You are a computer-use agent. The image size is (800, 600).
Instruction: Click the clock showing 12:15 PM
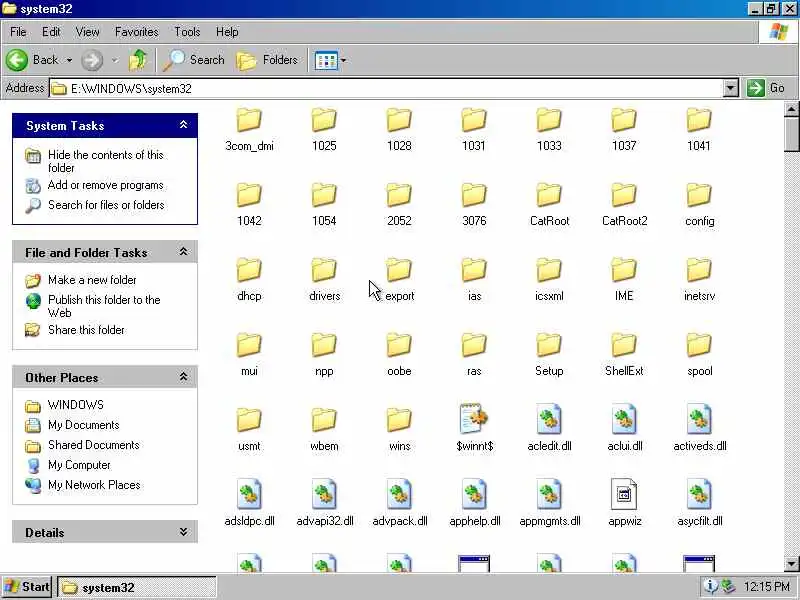(767, 587)
